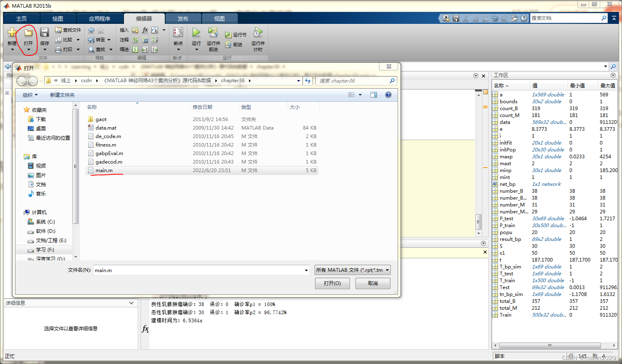Click the csdn breadcrumb in address bar
The image size is (622, 364).
[86, 81]
